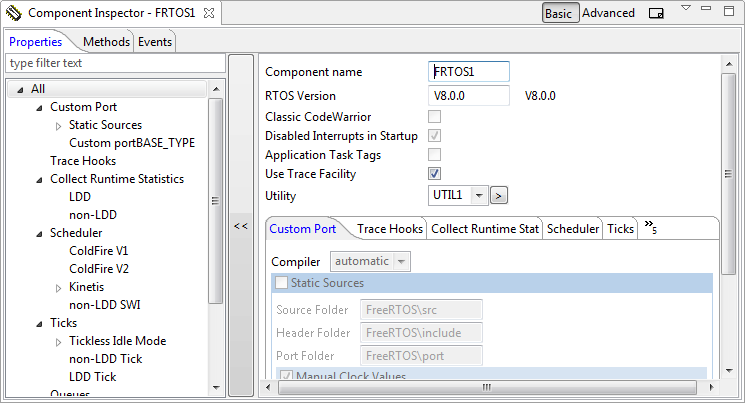Click the detach view window icon
This screenshot has height=403, width=745.
click(656, 14)
